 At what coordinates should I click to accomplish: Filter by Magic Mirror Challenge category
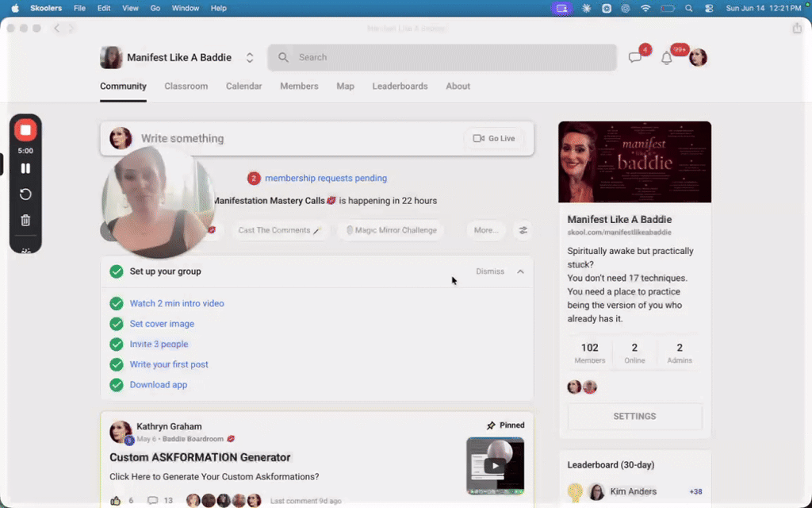coord(391,230)
